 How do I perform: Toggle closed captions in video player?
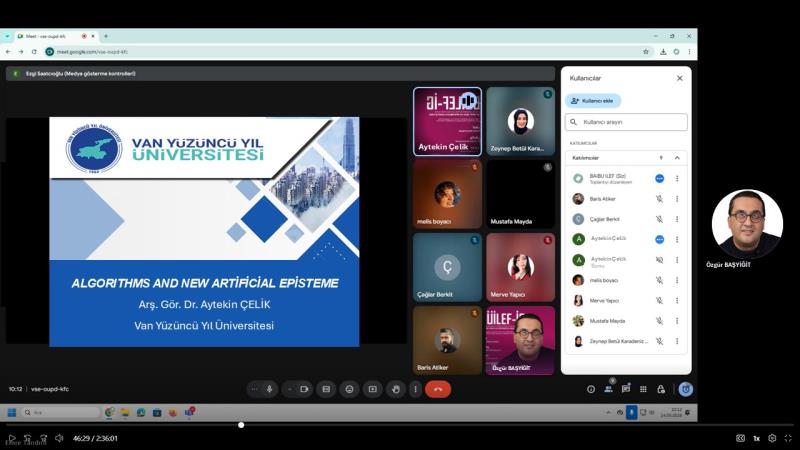tap(740, 438)
